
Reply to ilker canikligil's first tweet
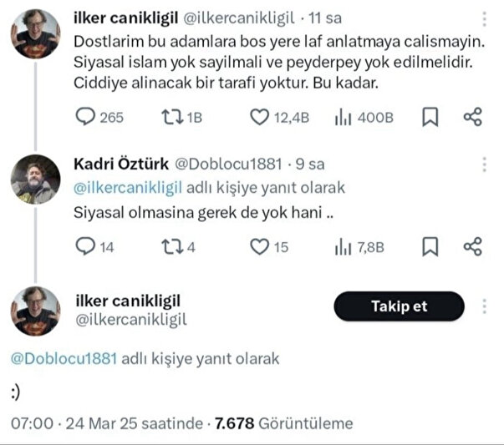(x=87, y=118)
